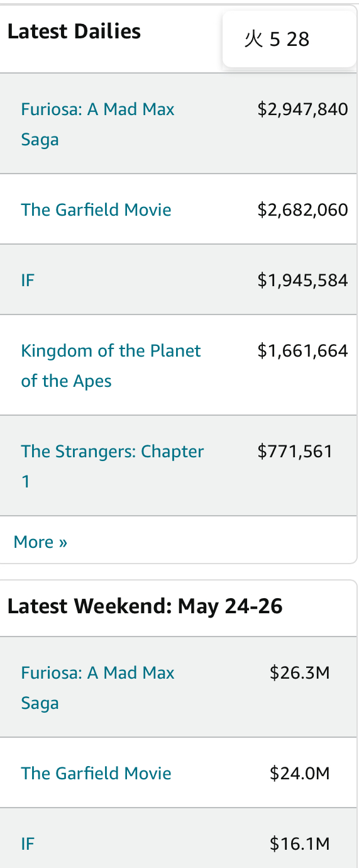Image resolution: width=359 pixels, height=868 pixels.
Task: Click the $2,682,060 daily gross
Action: tap(302, 209)
